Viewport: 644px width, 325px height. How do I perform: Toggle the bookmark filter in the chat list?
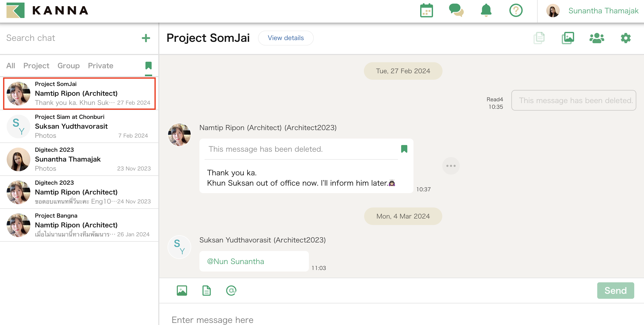(x=149, y=66)
